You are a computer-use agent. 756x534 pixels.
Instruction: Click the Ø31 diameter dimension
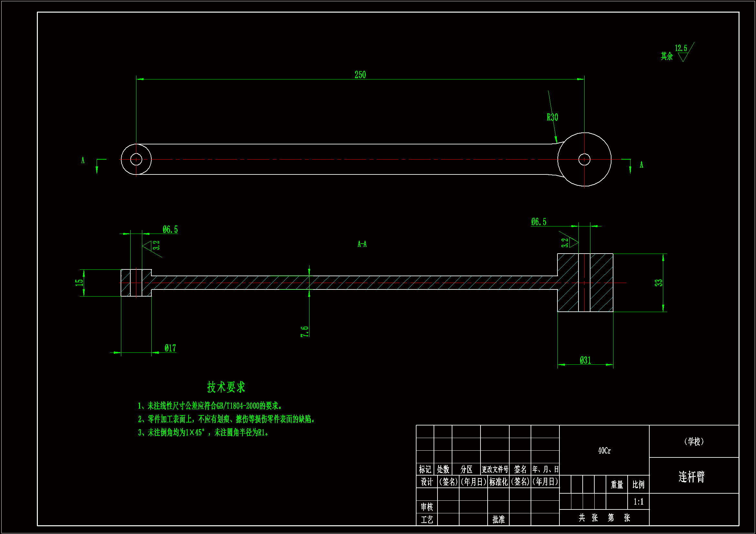point(585,360)
